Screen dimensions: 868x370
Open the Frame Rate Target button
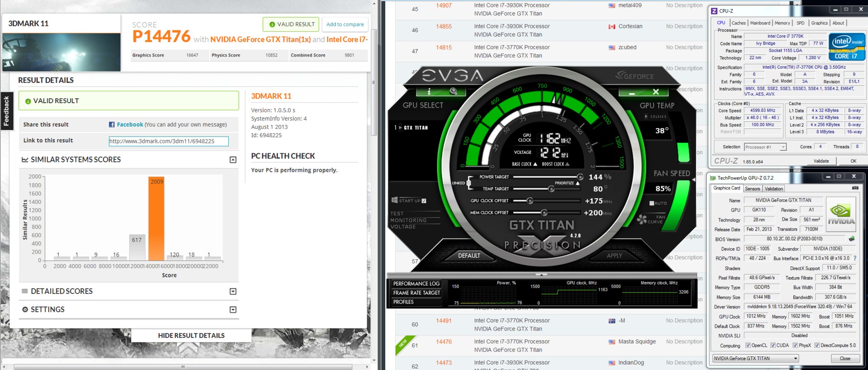tap(416, 293)
